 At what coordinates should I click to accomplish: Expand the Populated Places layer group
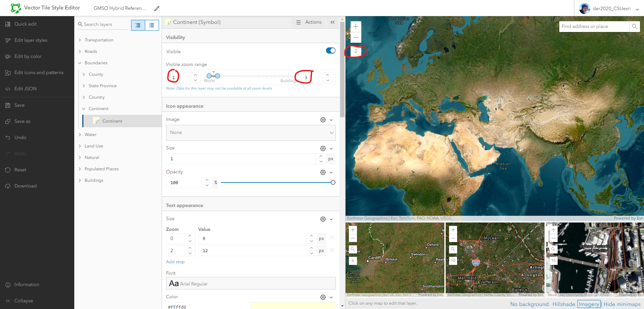(x=80, y=169)
